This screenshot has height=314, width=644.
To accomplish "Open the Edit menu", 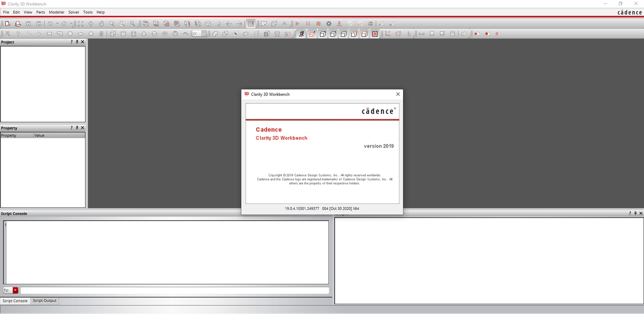I will click(17, 12).
